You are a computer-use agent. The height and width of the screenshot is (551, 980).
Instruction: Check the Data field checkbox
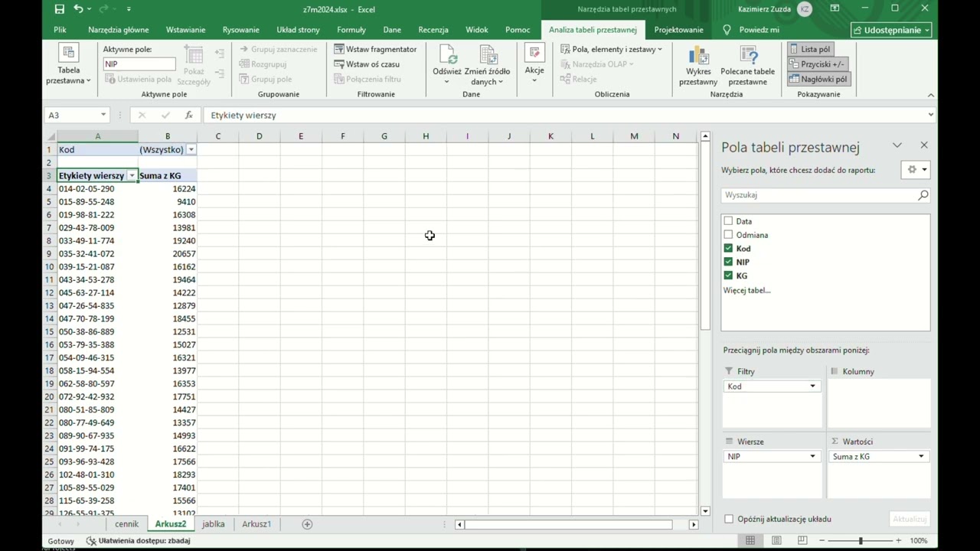click(728, 221)
